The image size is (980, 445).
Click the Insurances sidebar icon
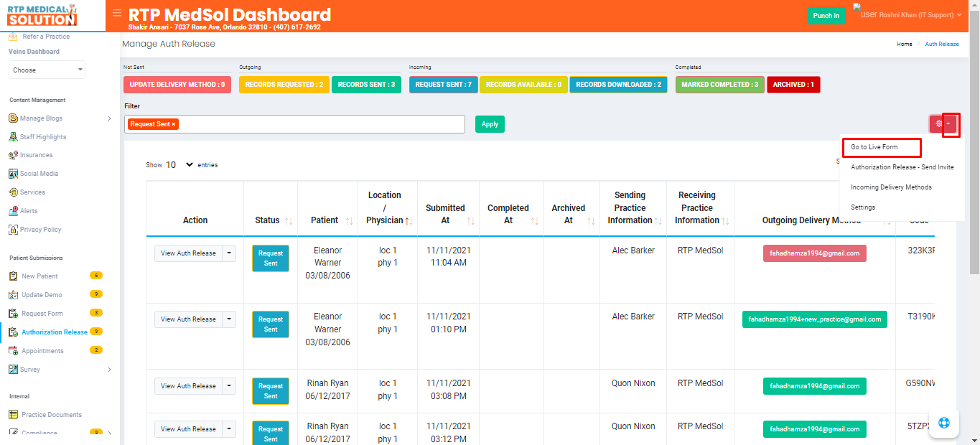point(13,155)
